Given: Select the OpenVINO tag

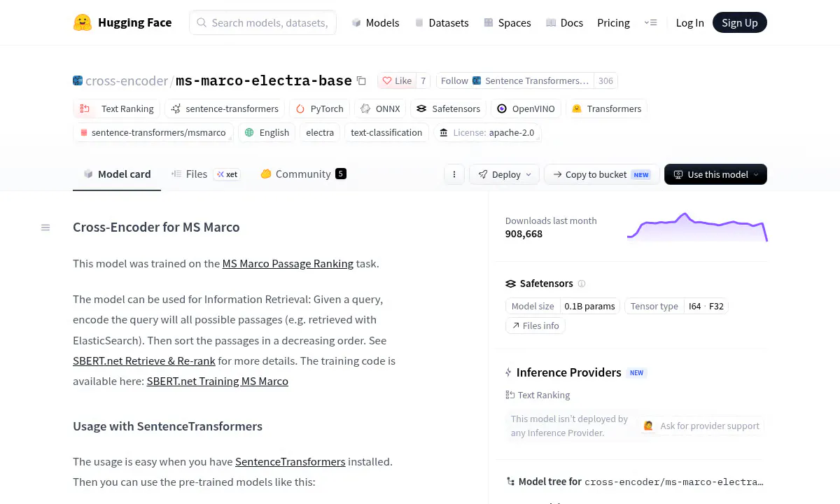Looking at the screenshot, I should click(526, 108).
